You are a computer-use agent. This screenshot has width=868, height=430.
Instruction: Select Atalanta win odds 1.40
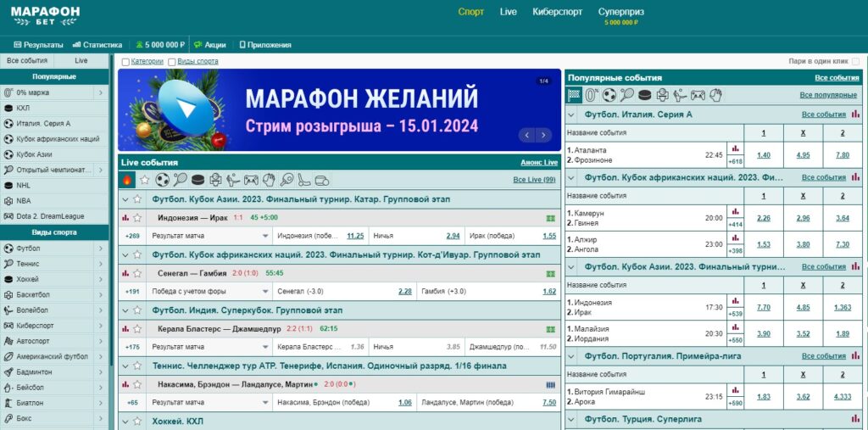tap(764, 155)
